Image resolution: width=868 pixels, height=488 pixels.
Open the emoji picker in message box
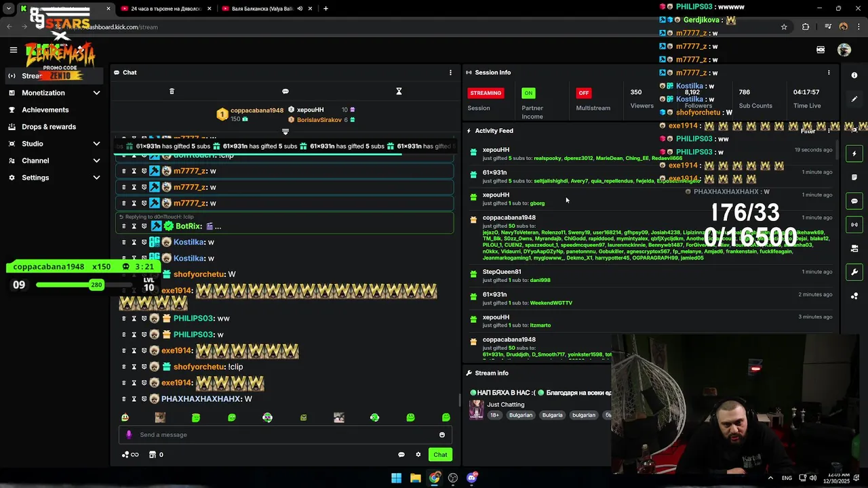pyautogui.click(x=442, y=435)
